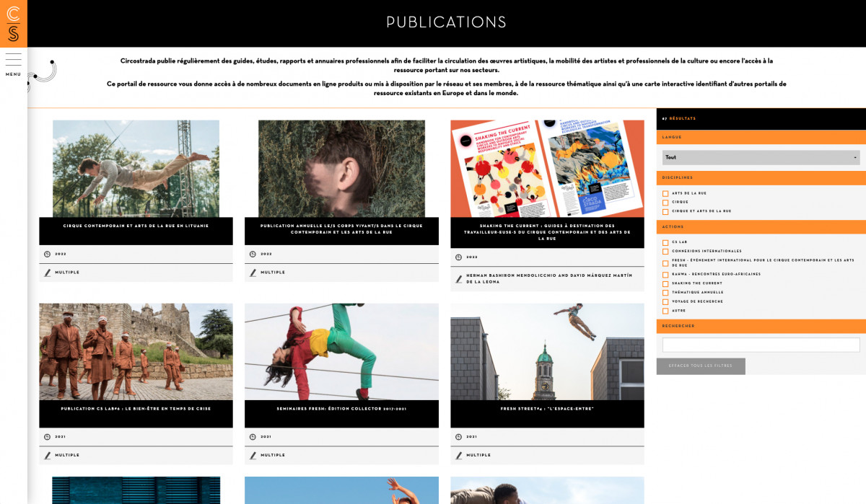Tick the Voyage de recherche checkbox
This screenshot has height=504, width=866.
(665, 301)
